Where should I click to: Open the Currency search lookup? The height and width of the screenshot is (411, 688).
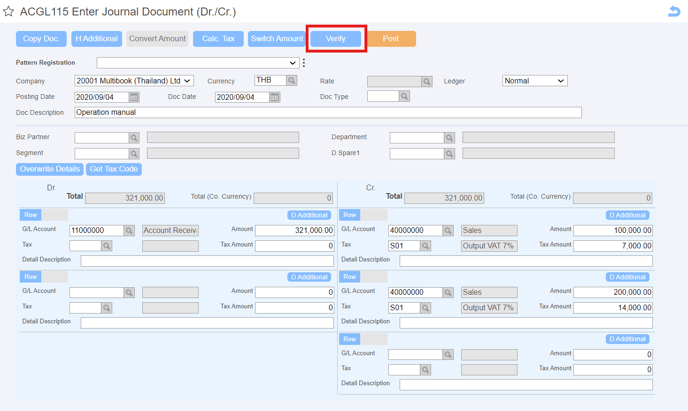(x=292, y=80)
